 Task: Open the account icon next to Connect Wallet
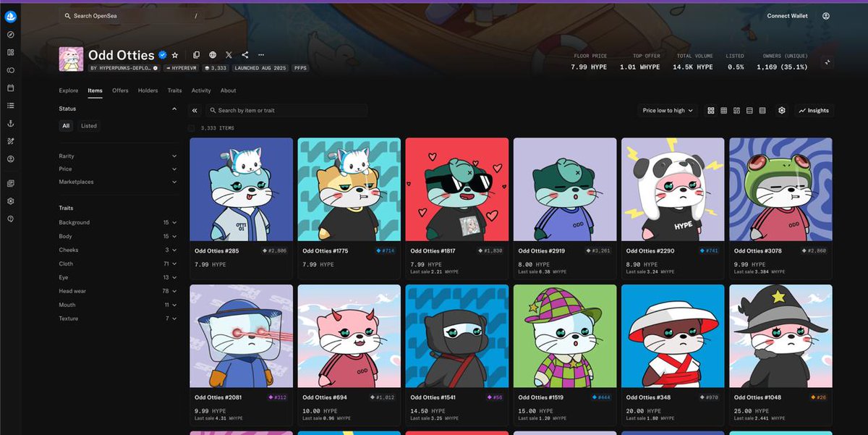(826, 16)
